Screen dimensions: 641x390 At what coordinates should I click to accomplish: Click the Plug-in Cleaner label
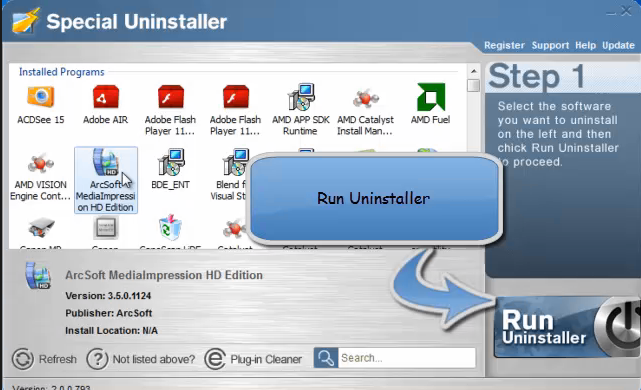pyautogui.click(x=266, y=359)
